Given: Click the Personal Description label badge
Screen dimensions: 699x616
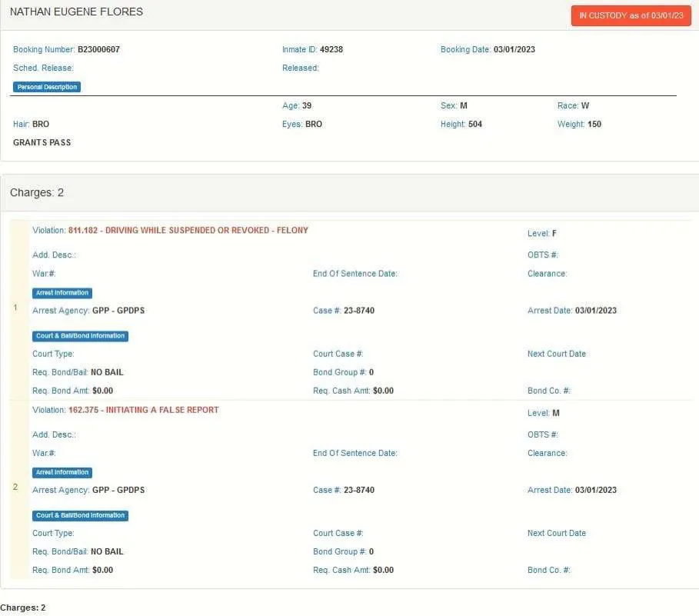Looking at the screenshot, I should (x=47, y=87).
